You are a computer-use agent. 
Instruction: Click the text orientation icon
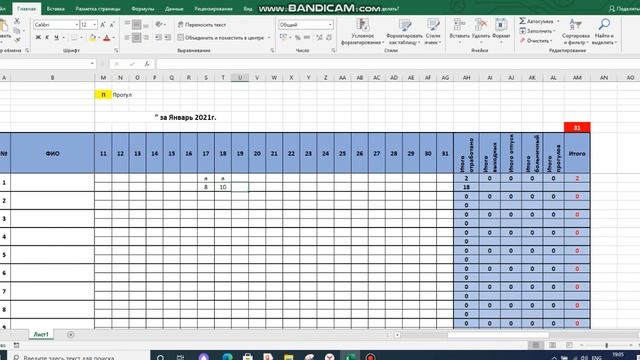[158, 24]
